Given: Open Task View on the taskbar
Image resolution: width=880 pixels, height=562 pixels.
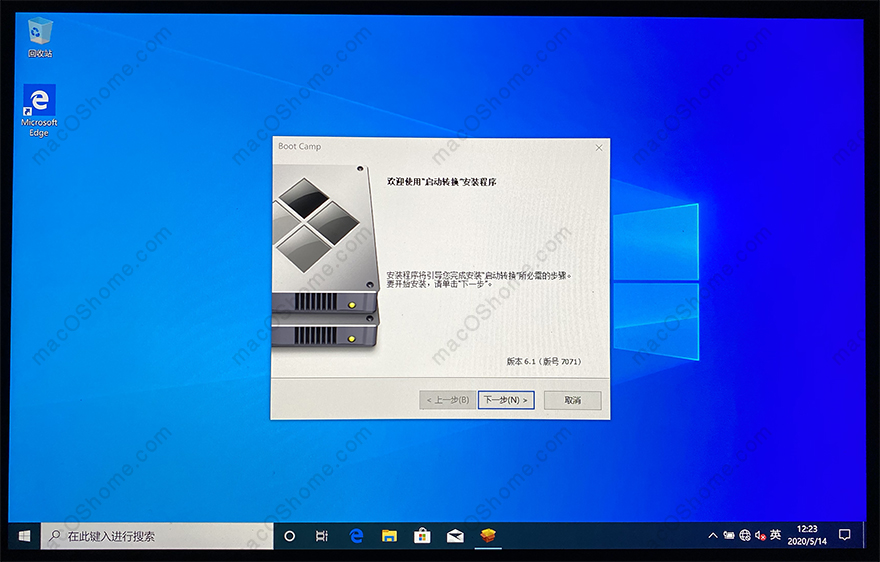Looking at the screenshot, I should pyautogui.click(x=322, y=536).
